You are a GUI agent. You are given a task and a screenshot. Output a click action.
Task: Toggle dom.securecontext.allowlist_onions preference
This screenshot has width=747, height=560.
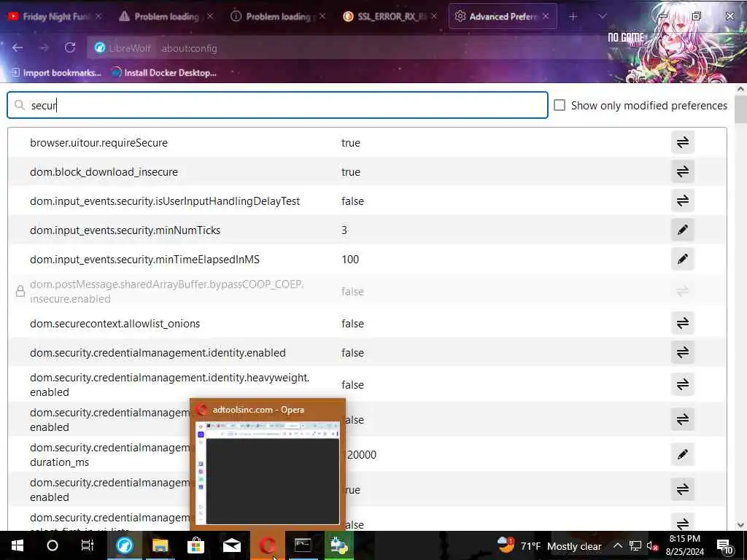682,323
